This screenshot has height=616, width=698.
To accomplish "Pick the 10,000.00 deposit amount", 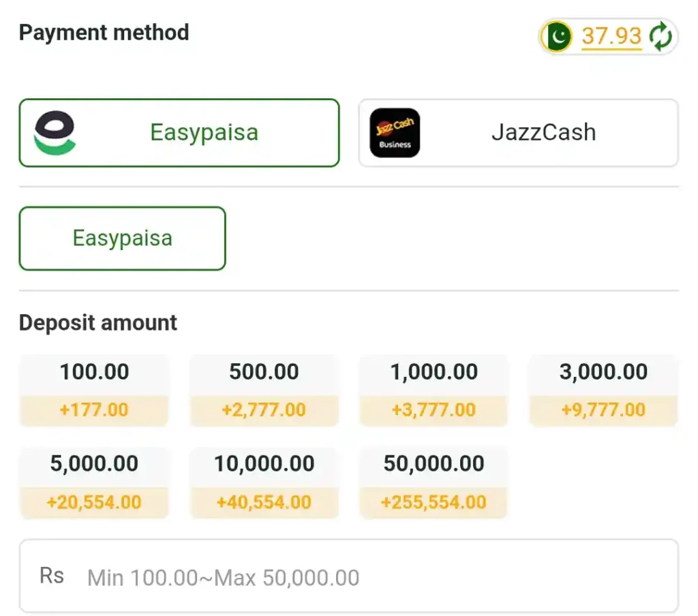I will pyautogui.click(x=264, y=482).
